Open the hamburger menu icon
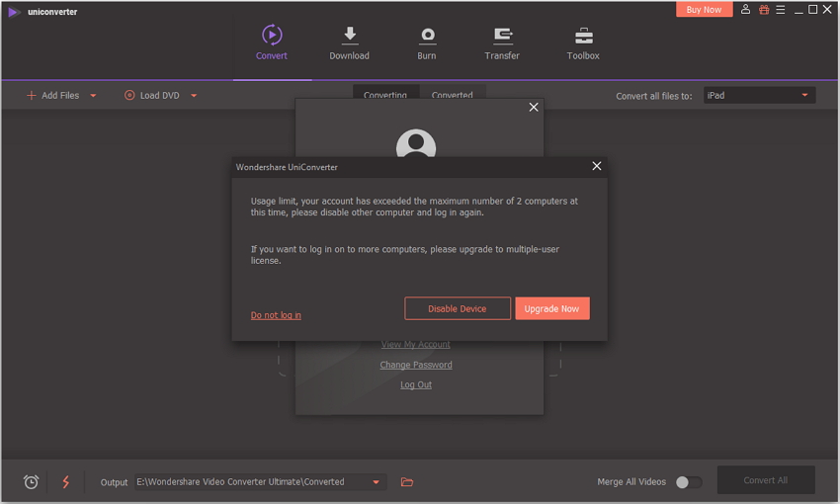This screenshot has height=504, width=840. click(781, 9)
